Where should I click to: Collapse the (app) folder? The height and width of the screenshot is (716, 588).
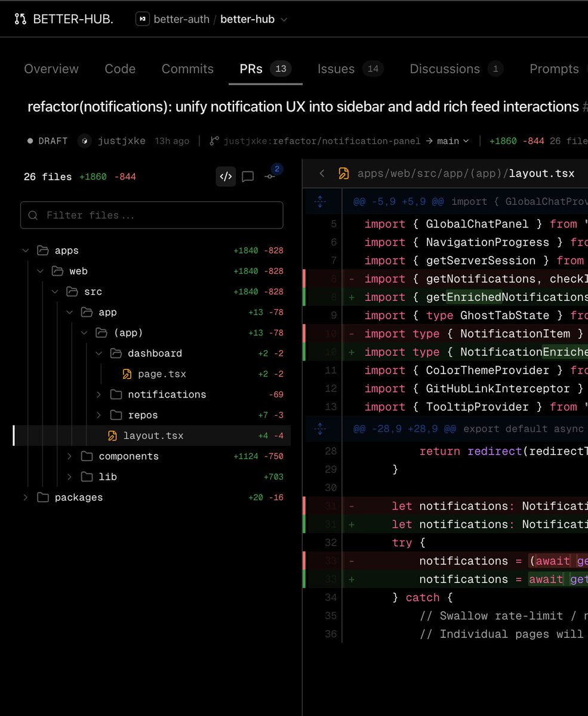click(x=84, y=333)
